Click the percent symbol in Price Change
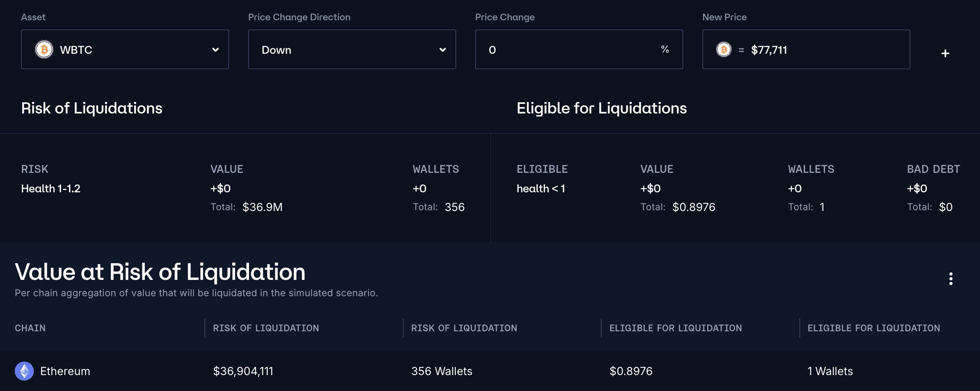This screenshot has width=980, height=391. 665,49
